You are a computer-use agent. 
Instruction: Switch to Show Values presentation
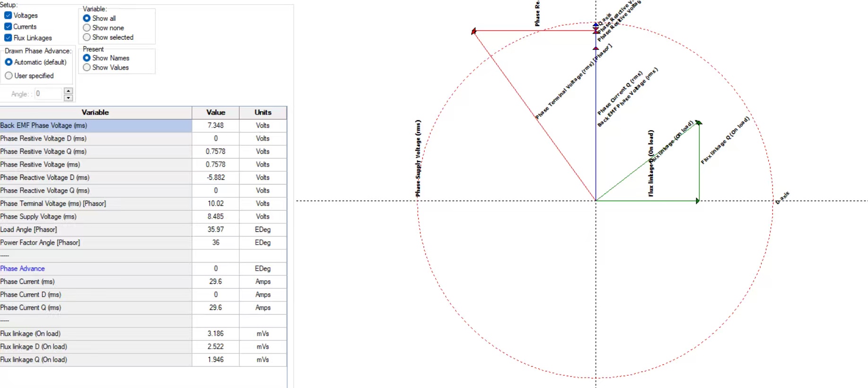[x=87, y=68]
